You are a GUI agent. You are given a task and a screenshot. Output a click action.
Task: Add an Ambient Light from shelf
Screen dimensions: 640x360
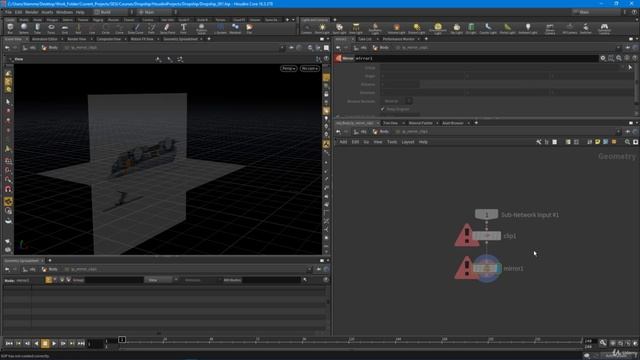528,28
